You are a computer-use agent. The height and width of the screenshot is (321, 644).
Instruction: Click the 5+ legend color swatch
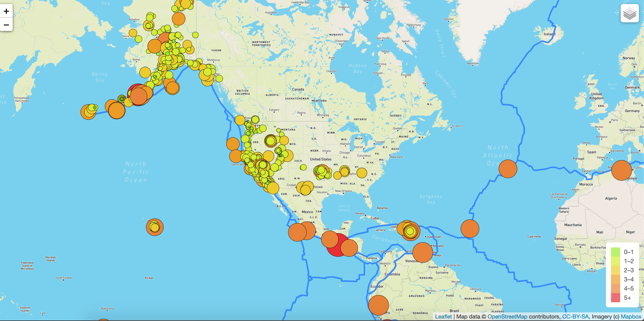[615, 297]
